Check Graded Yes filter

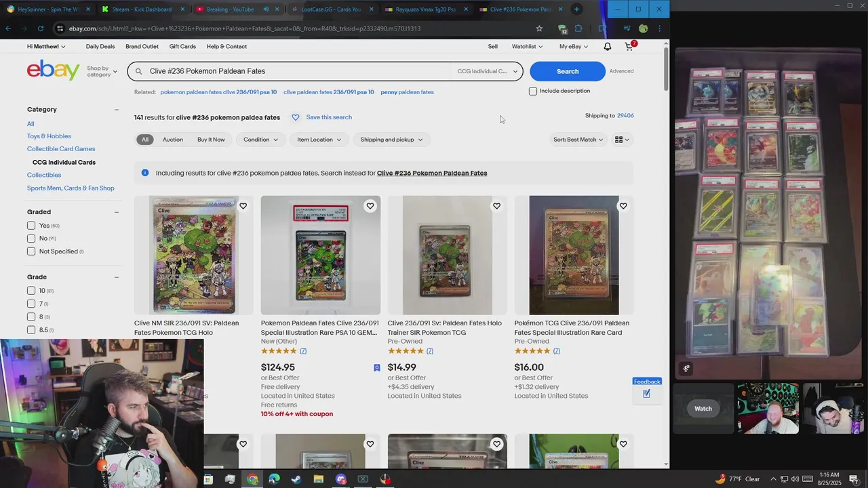point(31,226)
